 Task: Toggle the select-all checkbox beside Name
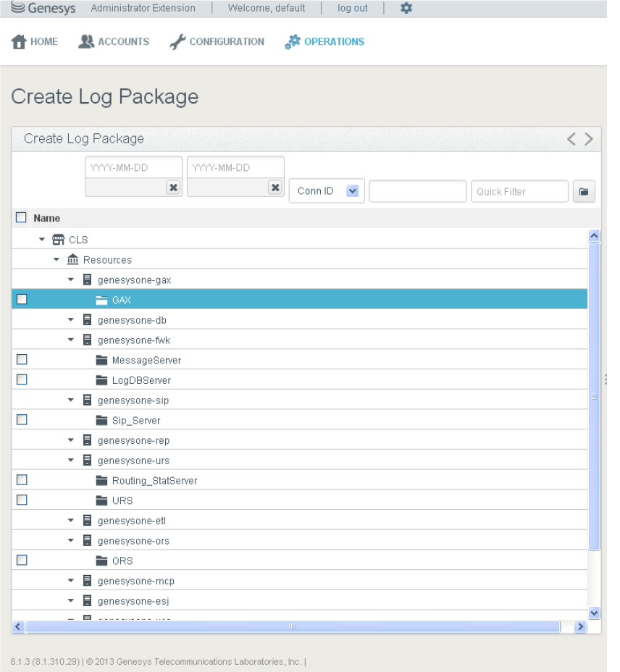pyautogui.click(x=21, y=217)
